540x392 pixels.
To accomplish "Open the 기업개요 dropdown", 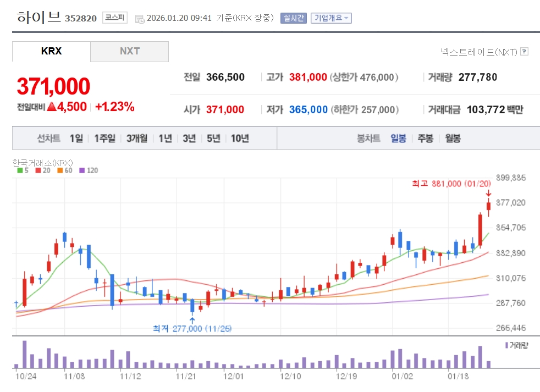I will coord(331,18).
